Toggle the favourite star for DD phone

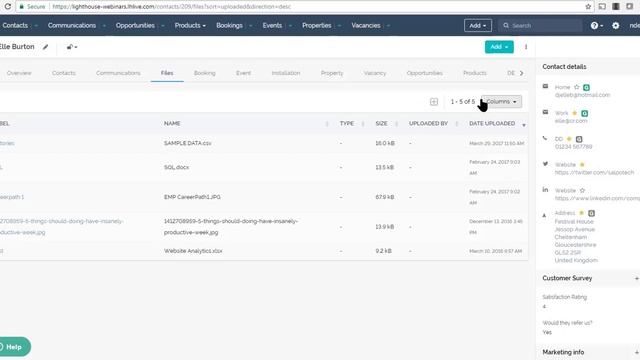pyautogui.click(x=569, y=139)
